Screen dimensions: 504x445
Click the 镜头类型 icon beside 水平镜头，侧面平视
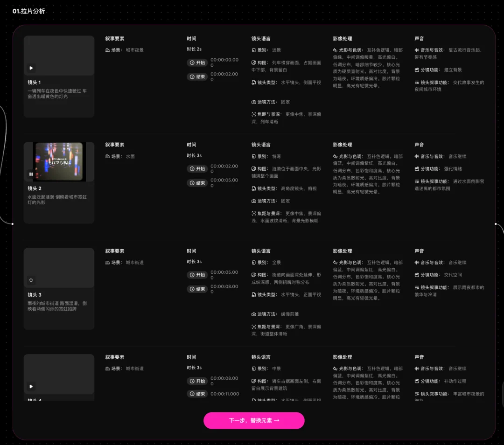coord(253,83)
